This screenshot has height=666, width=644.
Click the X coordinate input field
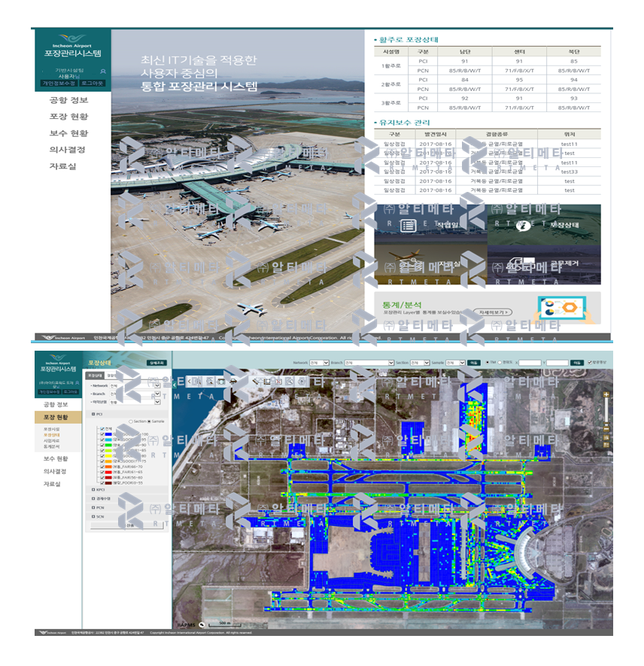tap(530, 363)
